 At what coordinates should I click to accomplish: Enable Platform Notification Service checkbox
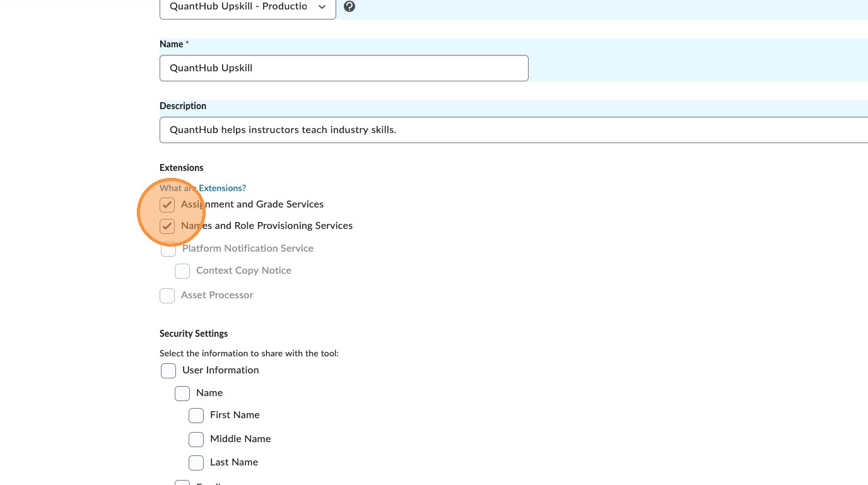point(168,248)
